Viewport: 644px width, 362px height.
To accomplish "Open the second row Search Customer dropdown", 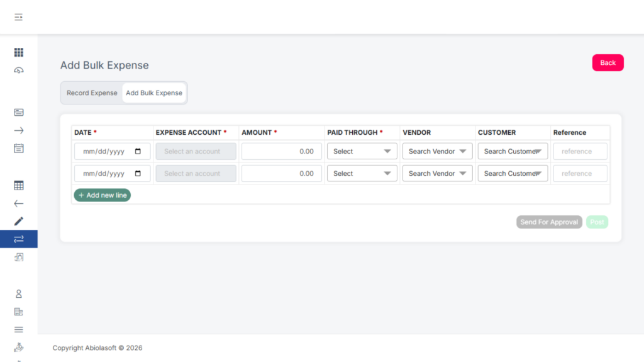I will [513, 173].
